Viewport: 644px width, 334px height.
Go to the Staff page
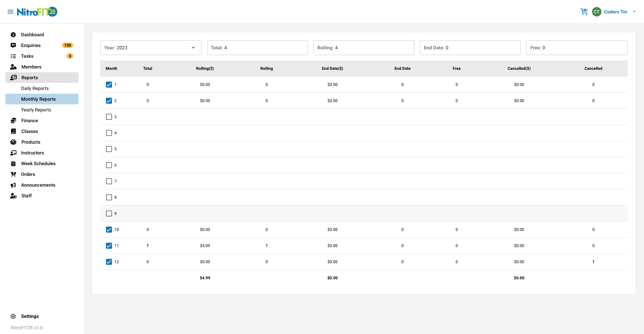coord(26,196)
